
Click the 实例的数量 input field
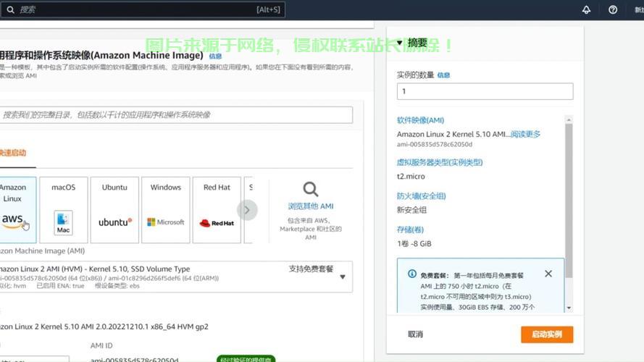[x=485, y=91]
